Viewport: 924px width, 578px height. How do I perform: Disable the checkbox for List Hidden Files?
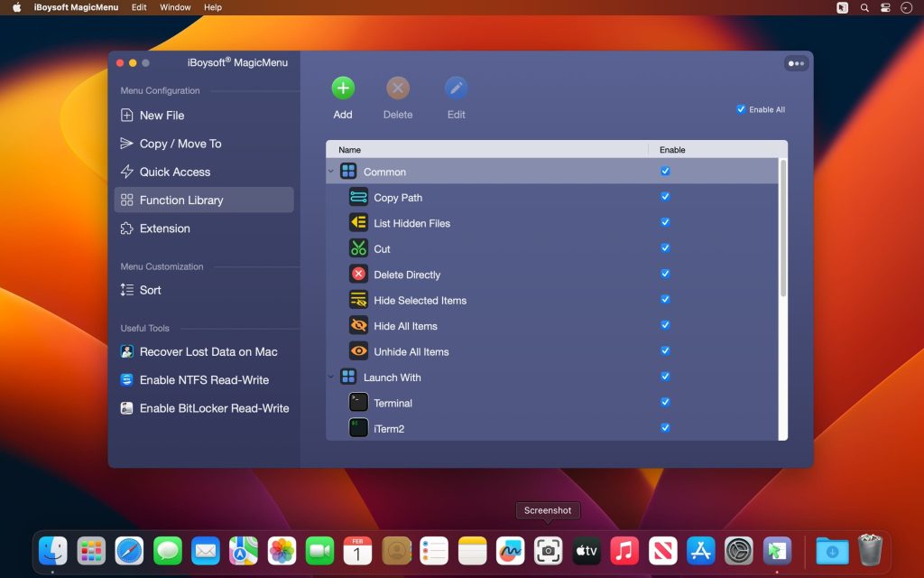click(665, 221)
